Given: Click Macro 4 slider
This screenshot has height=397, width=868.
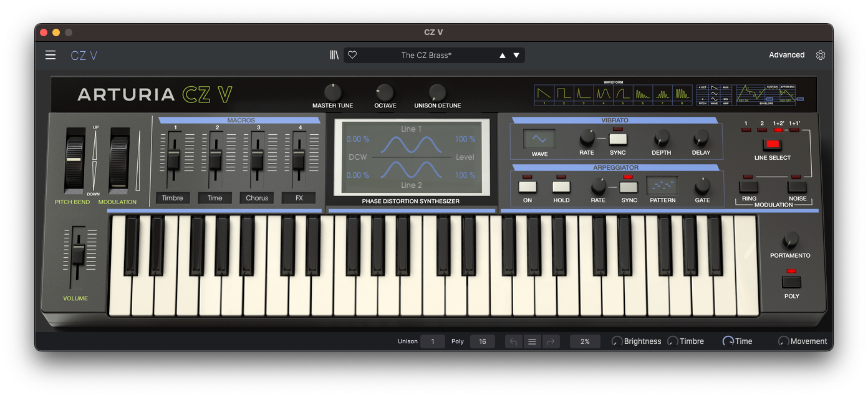Looking at the screenshot, I should click(299, 159).
